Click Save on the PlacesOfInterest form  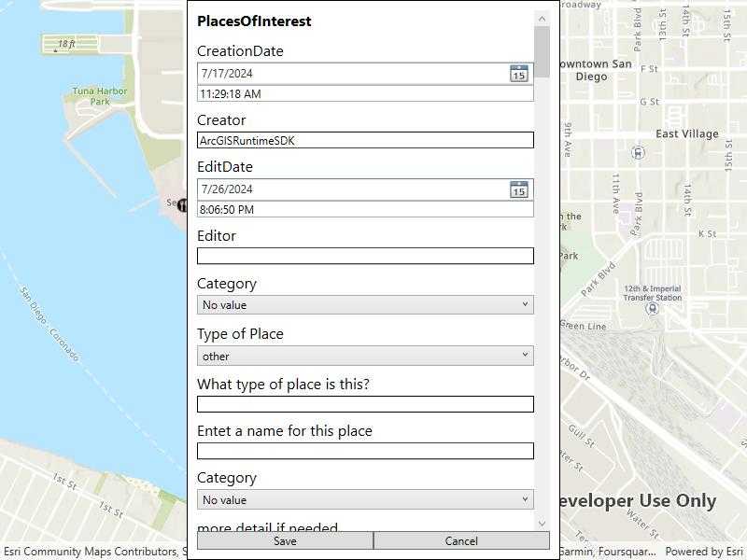pyautogui.click(x=285, y=541)
